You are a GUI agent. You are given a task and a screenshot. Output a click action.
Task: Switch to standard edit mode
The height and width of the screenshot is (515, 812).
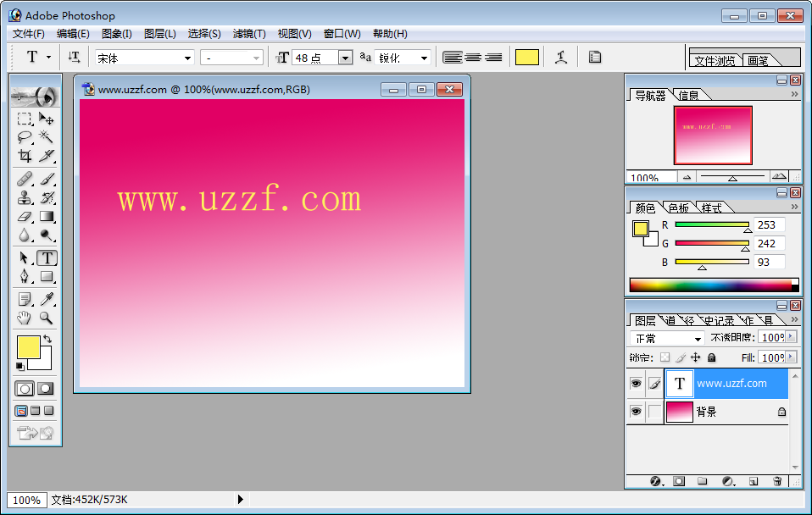(25, 389)
